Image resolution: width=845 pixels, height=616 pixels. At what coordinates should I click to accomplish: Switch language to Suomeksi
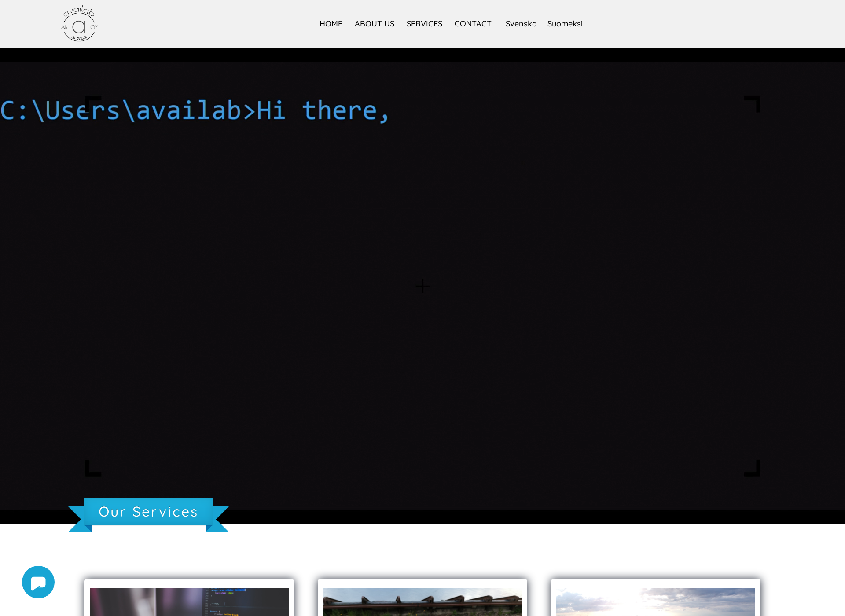coord(565,24)
